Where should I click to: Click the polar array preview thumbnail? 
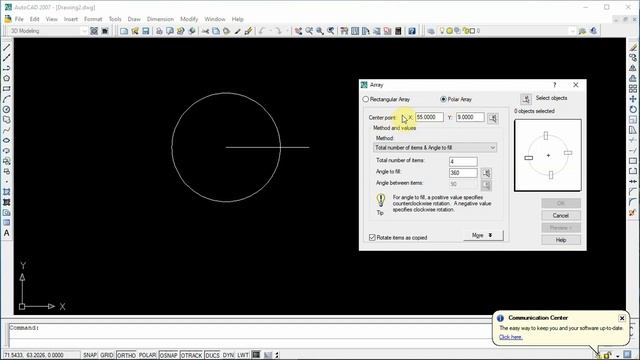click(548, 155)
